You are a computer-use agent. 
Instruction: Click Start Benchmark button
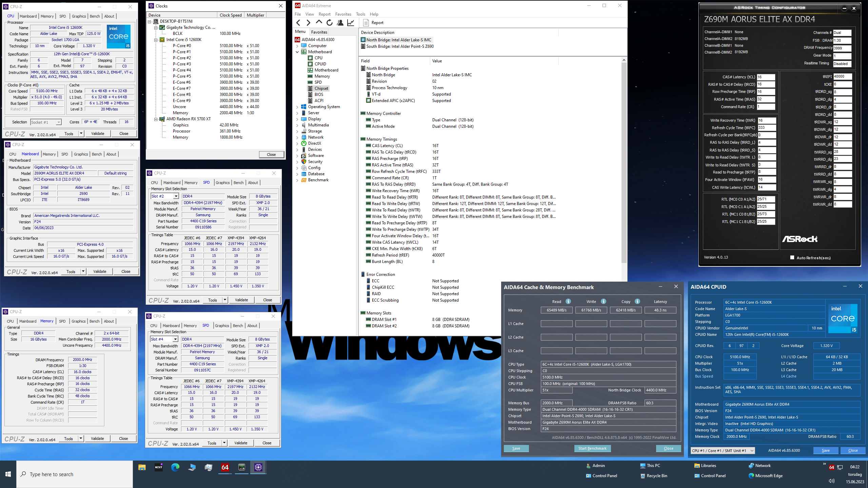pos(592,448)
